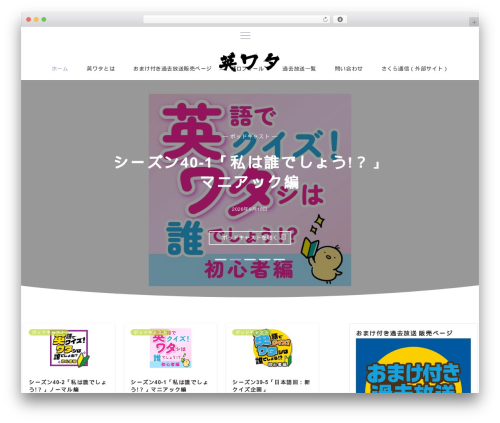Click the おまけ付き過去放送 sidebar banner image
Image resolution: width=500 pixels, height=423 pixels.
[413, 366]
